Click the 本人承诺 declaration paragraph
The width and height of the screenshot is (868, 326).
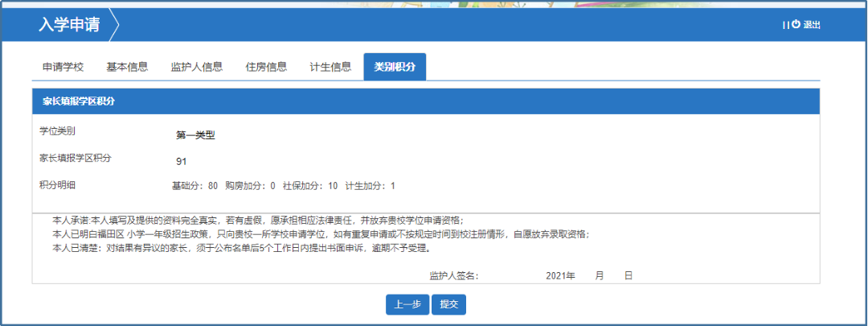point(257,221)
